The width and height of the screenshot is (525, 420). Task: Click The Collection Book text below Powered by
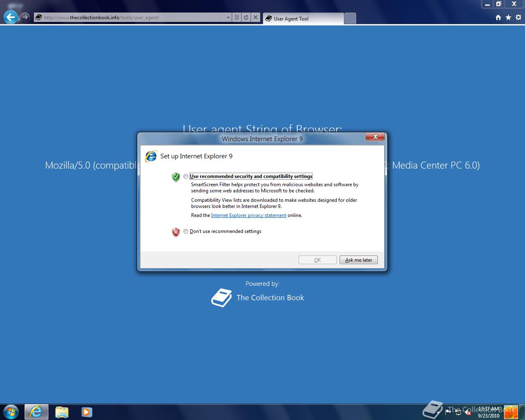coord(270,298)
